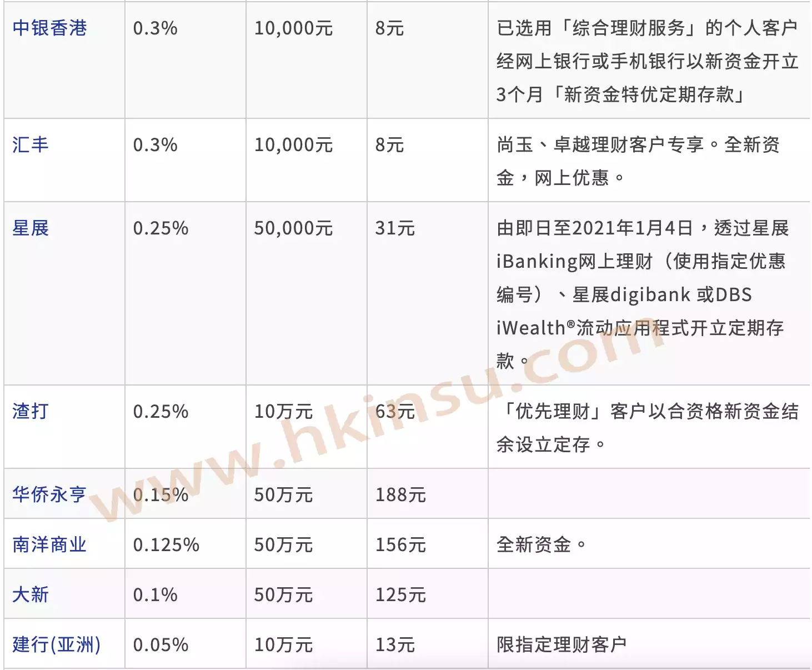Screen dimensions: 812x670
Task: Open the 华侨永亨 bank link
Action: coord(49,494)
